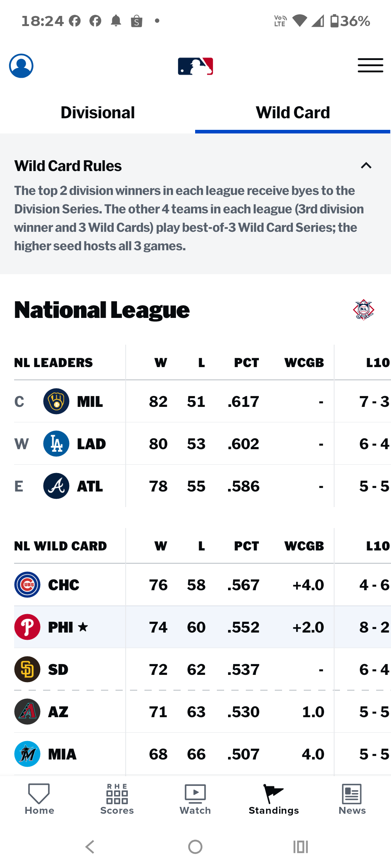Open the AZ Diamondbacks row
391x868 pixels.
[x=202, y=712]
